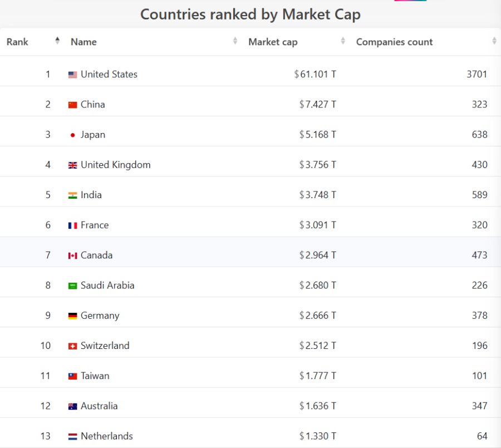
Task: Click the $61.101 T market cap value
Action: pos(316,74)
